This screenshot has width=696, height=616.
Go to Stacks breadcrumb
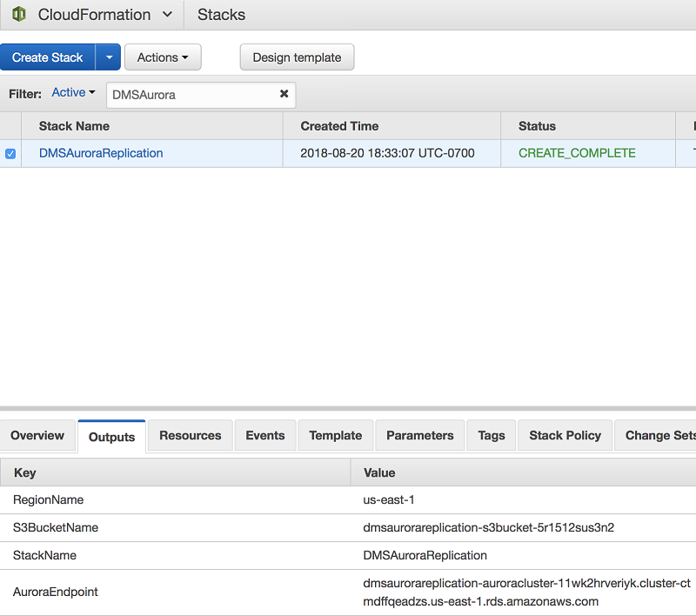pos(221,15)
